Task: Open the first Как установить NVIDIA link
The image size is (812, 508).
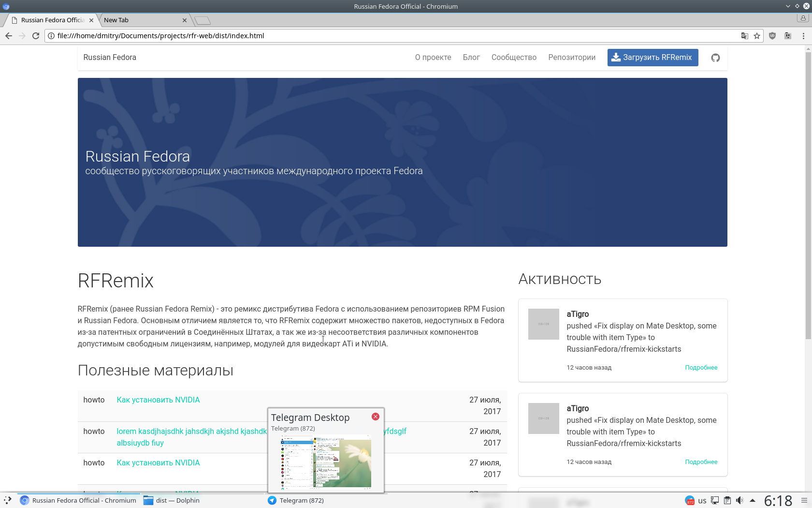Action: coord(158,400)
